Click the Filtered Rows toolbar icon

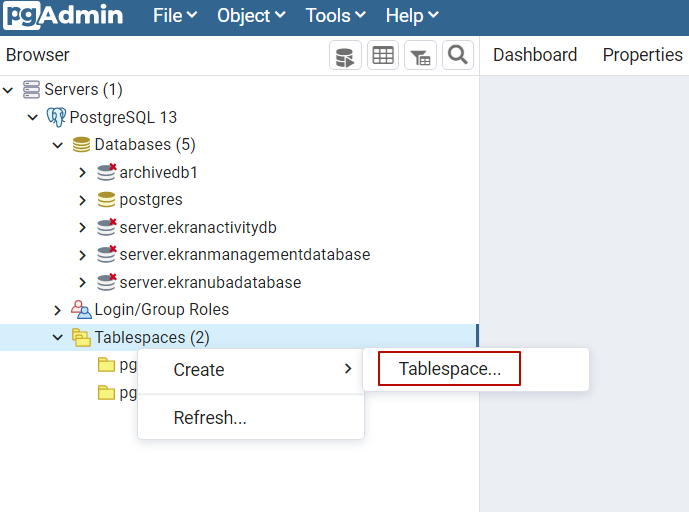[420, 56]
